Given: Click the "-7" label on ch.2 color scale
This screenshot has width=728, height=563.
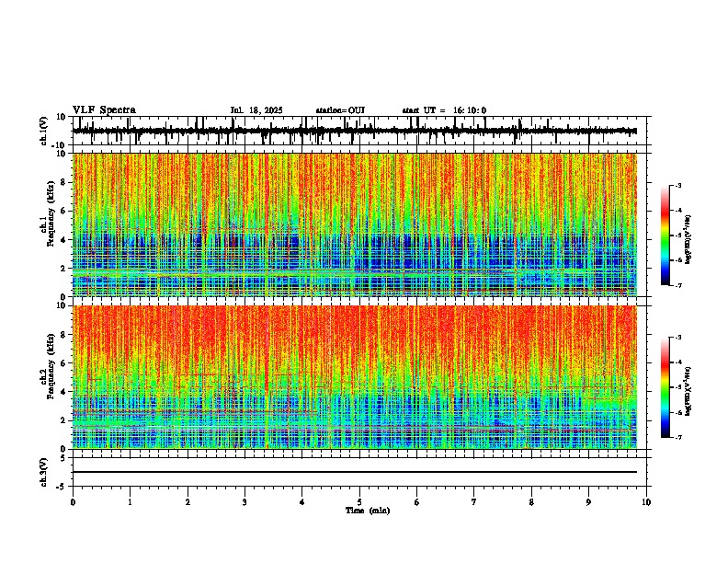Looking at the screenshot, I should (678, 437).
